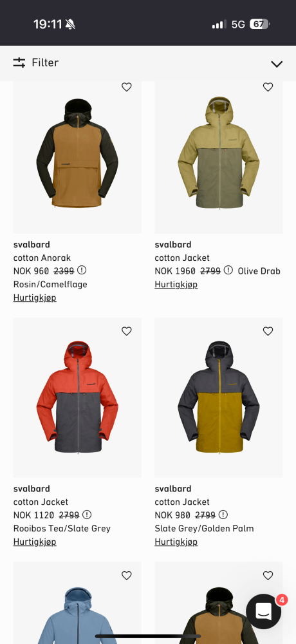The image size is (296, 644).
Task: Open the svalbard cotton Anorak title
Action: point(42,251)
